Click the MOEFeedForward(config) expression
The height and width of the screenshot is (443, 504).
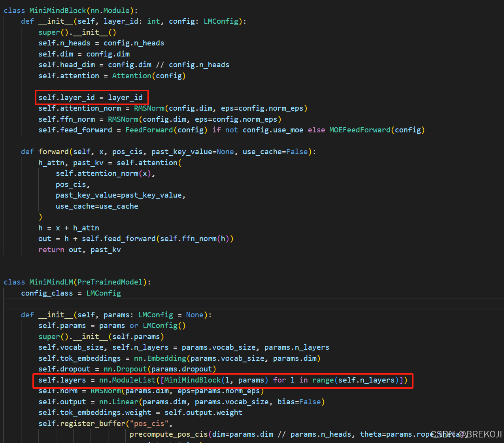point(378,130)
